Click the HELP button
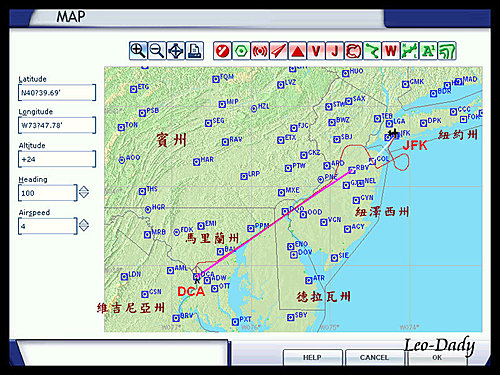This screenshot has height=375, width=500. click(312, 357)
